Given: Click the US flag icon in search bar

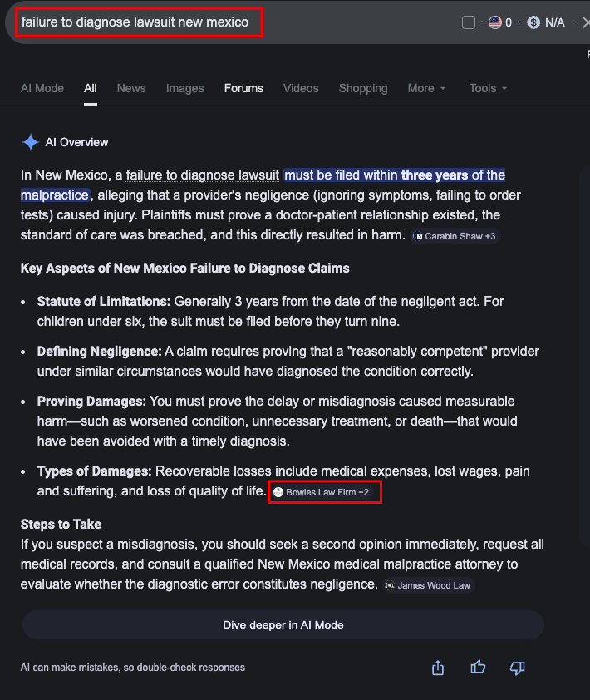Looking at the screenshot, I should pos(495,22).
